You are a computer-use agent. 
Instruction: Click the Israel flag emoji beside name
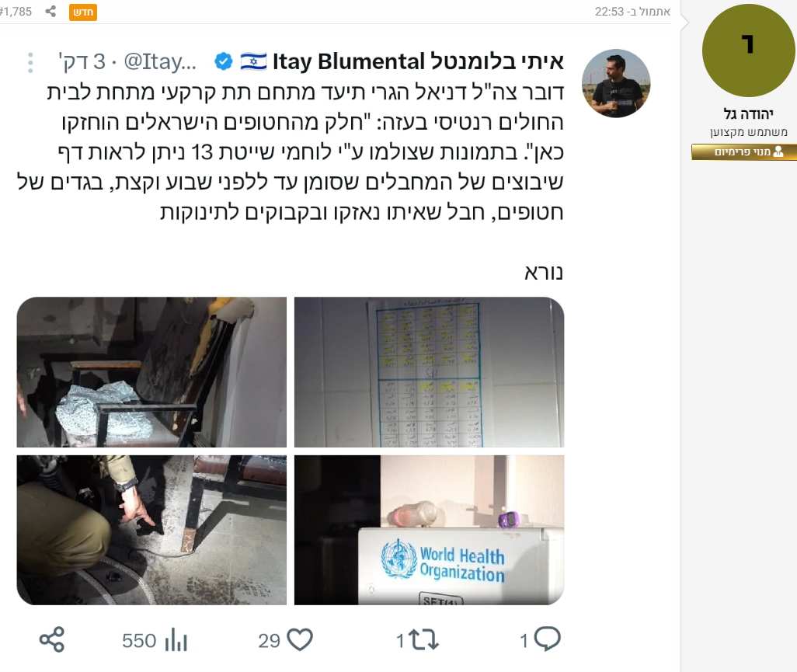click(x=253, y=61)
